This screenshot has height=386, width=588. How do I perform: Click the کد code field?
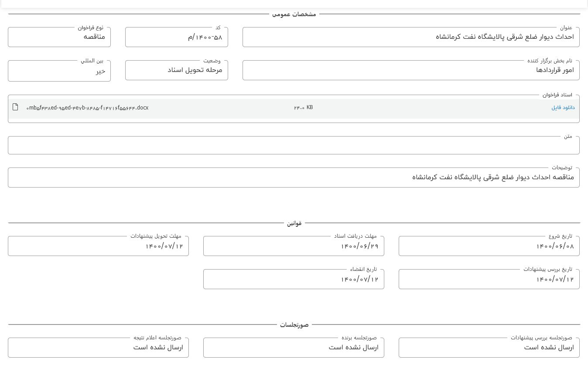(177, 37)
